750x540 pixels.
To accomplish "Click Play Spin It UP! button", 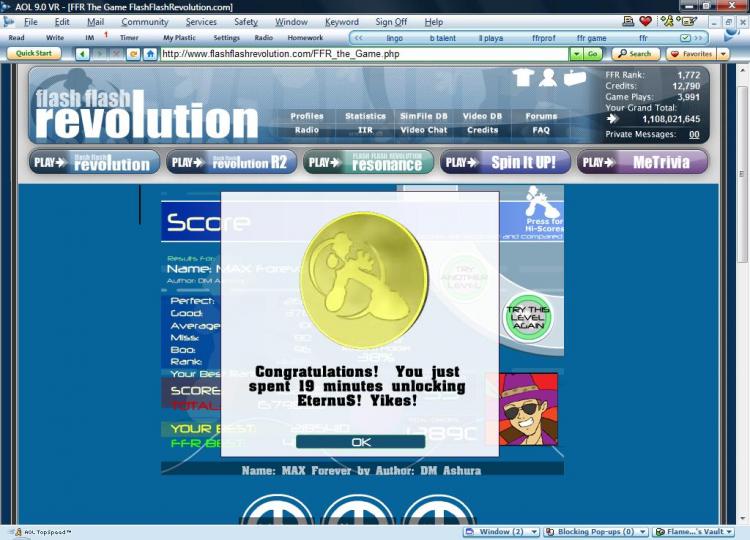I will pos(505,162).
